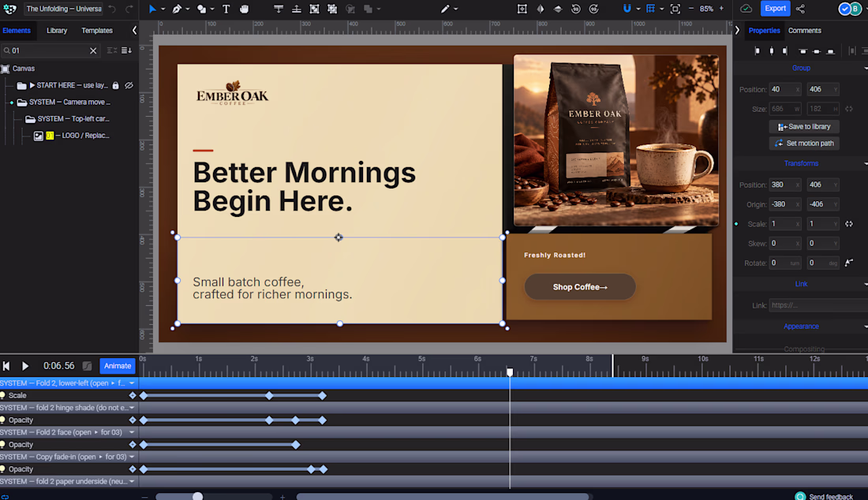Image resolution: width=868 pixels, height=500 pixels.
Task: Open dropdown on fold 2 hinge shade row
Action: [x=132, y=408]
